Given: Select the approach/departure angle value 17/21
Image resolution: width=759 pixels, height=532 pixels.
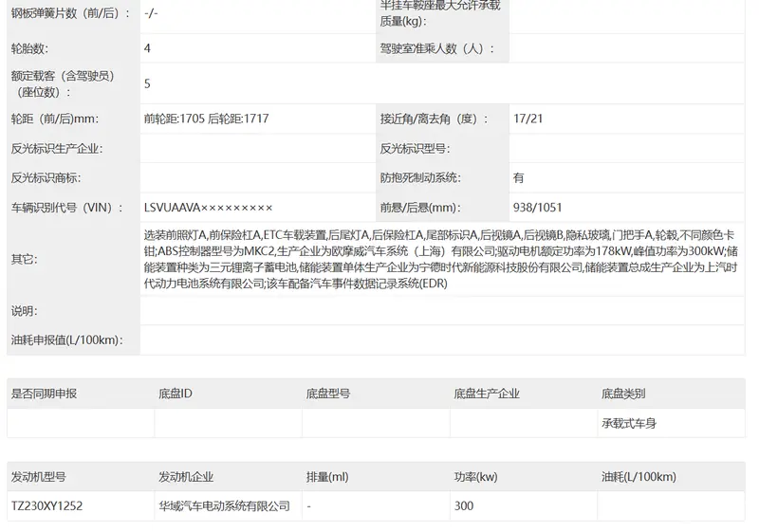Looking at the screenshot, I should pyautogui.click(x=528, y=119).
